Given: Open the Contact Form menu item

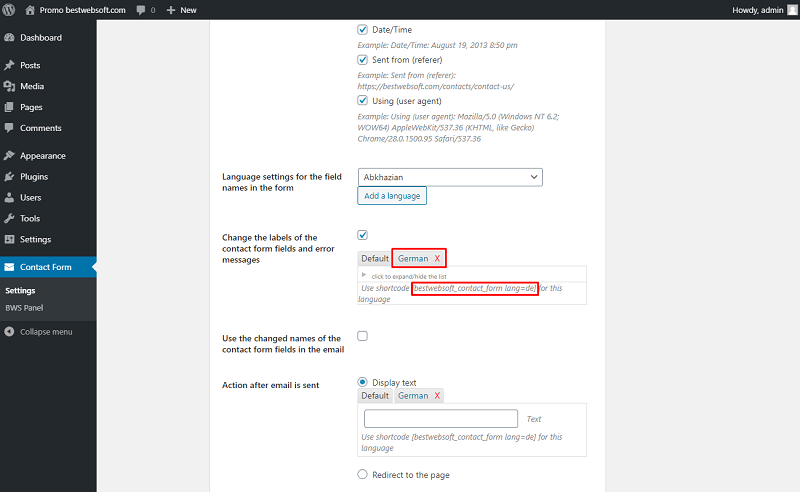Looking at the screenshot, I should (48, 266).
